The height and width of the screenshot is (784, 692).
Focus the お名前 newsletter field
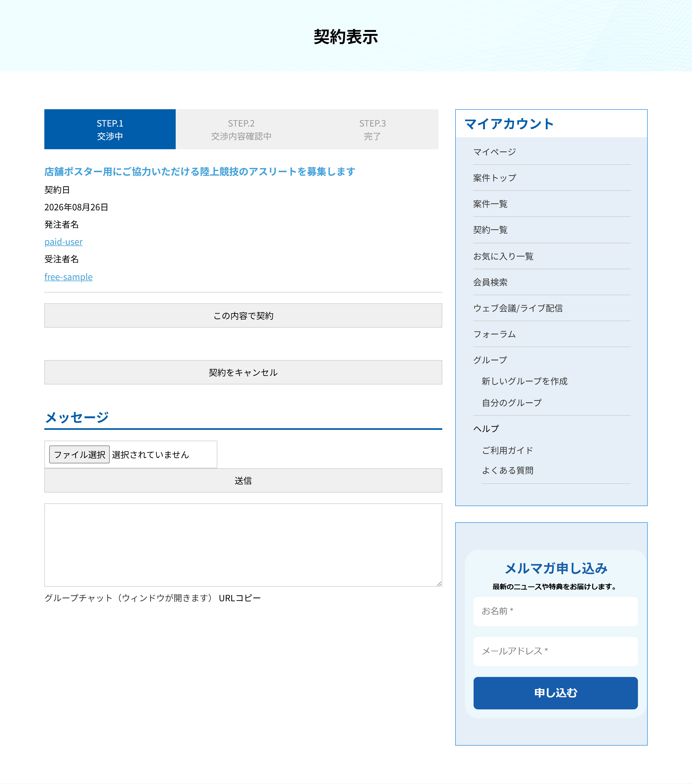(555, 612)
